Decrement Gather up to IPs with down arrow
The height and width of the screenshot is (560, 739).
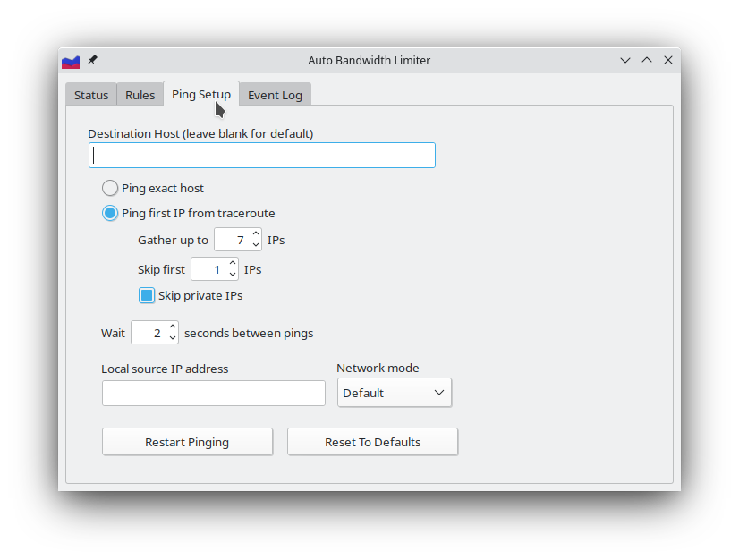(255, 243)
